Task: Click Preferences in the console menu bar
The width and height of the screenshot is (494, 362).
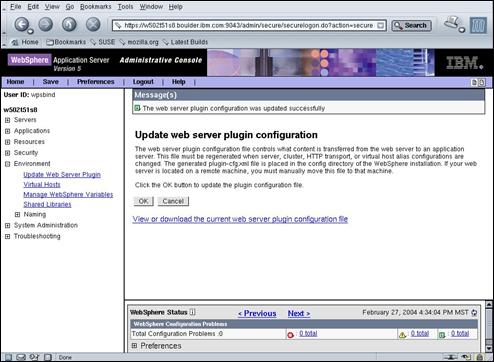Action: [x=96, y=82]
